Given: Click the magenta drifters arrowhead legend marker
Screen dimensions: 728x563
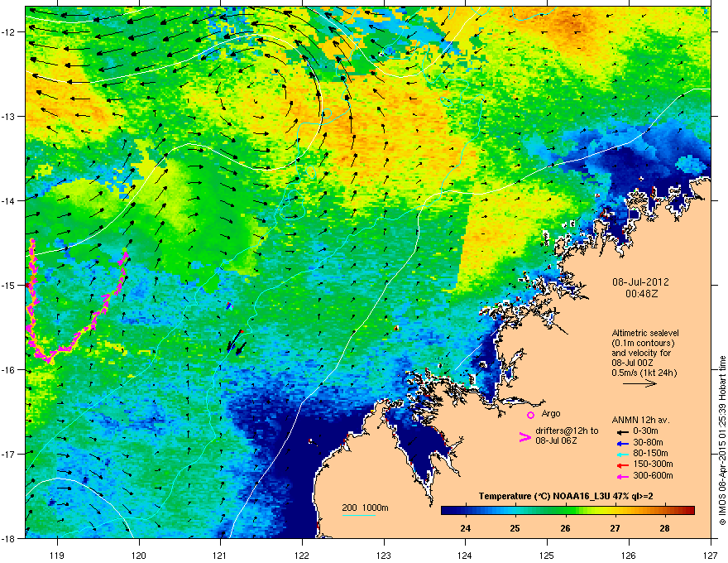Looking at the screenshot, I should click(x=524, y=437).
